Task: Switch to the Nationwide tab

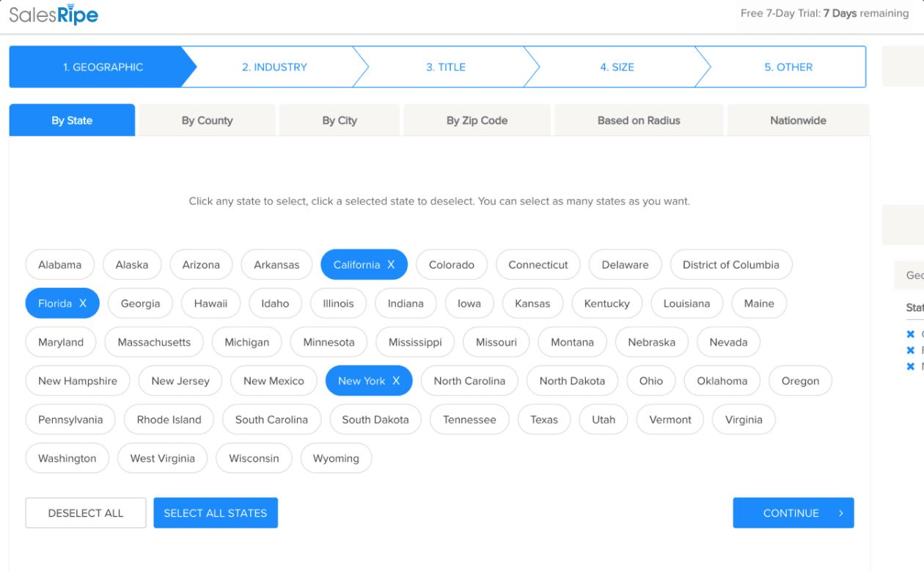Action: click(x=798, y=120)
